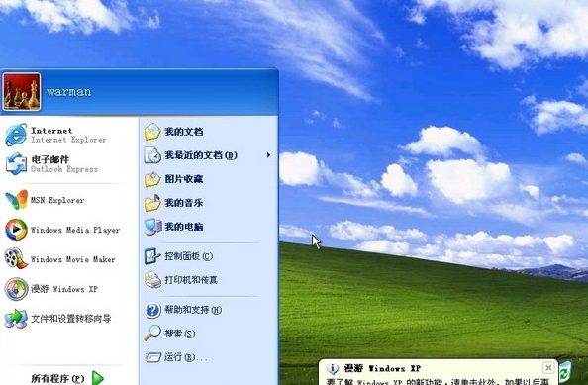Click the 我的音乐 folder icon
This screenshot has width=588, height=385.
coord(152,203)
